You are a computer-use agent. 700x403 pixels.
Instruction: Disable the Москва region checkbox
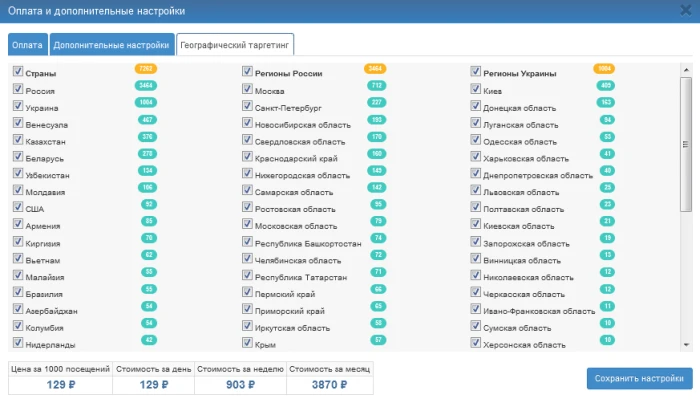click(247, 89)
